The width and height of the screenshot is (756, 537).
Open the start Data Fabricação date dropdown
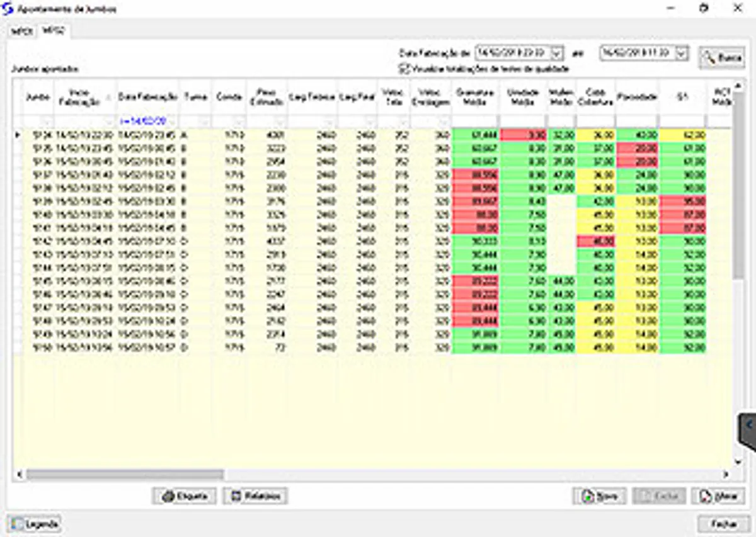pyautogui.click(x=557, y=53)
